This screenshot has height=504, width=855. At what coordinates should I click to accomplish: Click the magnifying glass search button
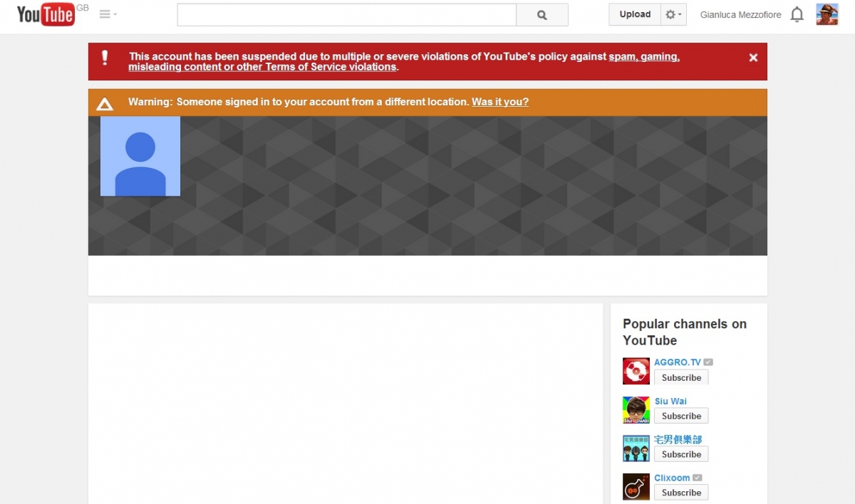tap(542, 15)
